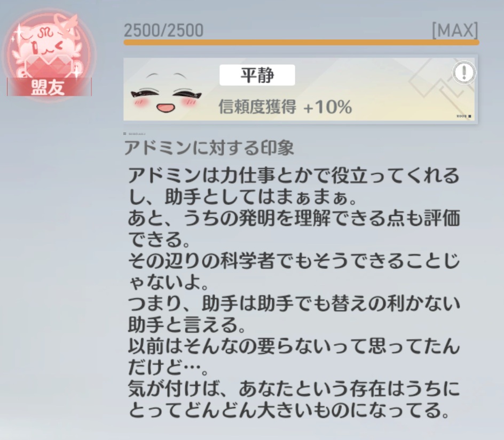Click the line starting 気が付けば、あなたという
The width and height of the screenshot is (504, 440).
294,388
